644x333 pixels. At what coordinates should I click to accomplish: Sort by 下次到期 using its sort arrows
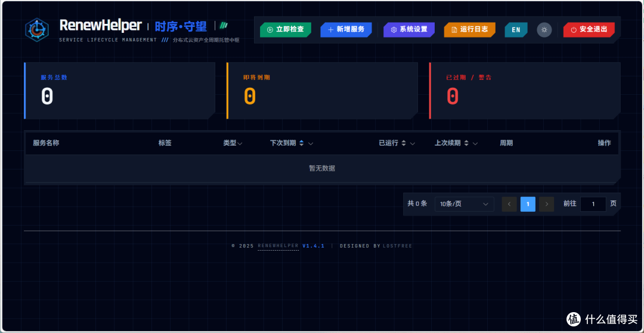point(302,143)
